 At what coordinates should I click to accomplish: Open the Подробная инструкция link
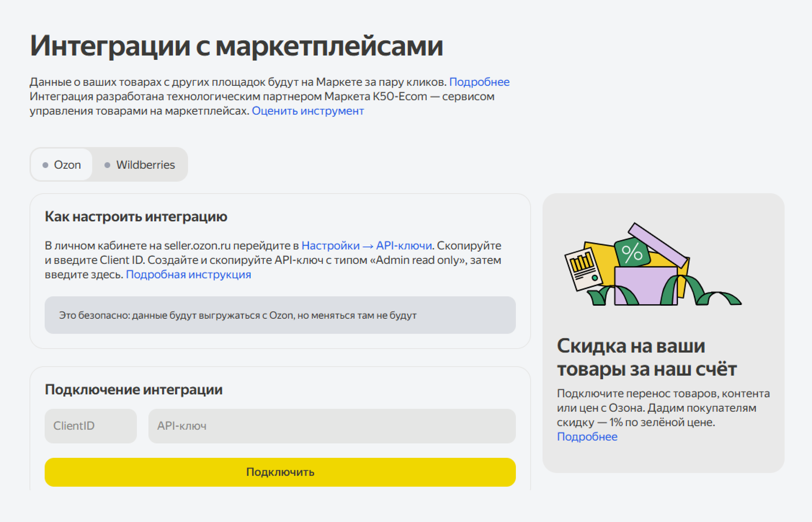[188, 275]
